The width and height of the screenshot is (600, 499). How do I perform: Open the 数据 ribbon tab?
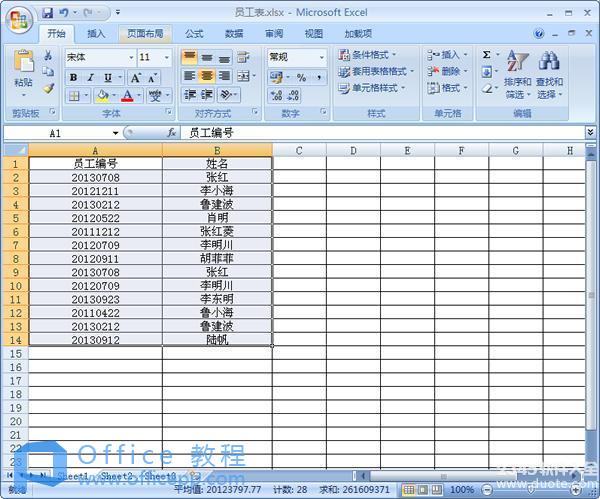(x=234, y=33)
